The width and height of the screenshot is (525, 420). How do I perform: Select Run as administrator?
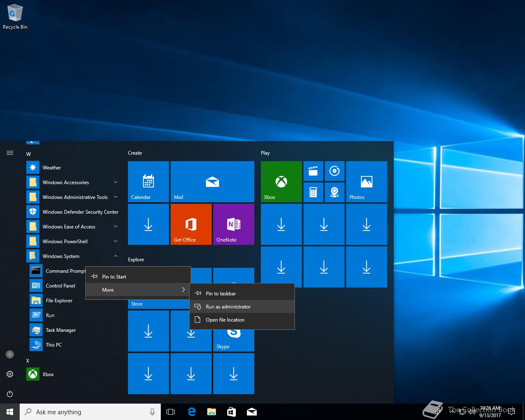pyautogui.click(x=242, y=306)
